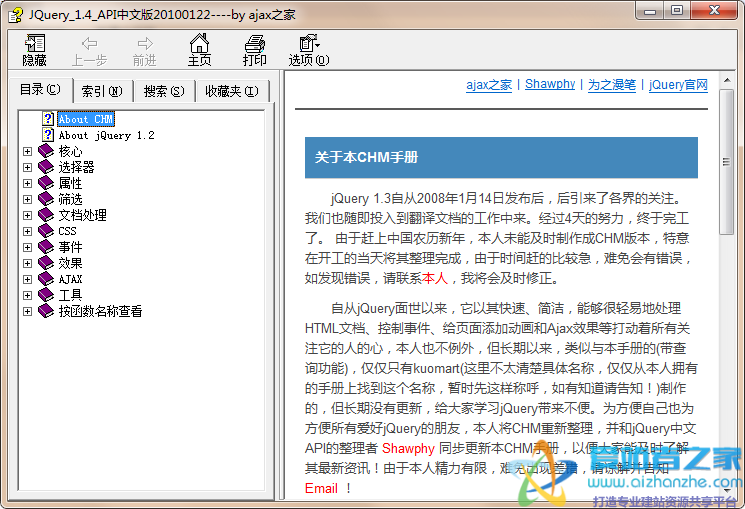Click the purple book icon for 属性

click(46, 183)
